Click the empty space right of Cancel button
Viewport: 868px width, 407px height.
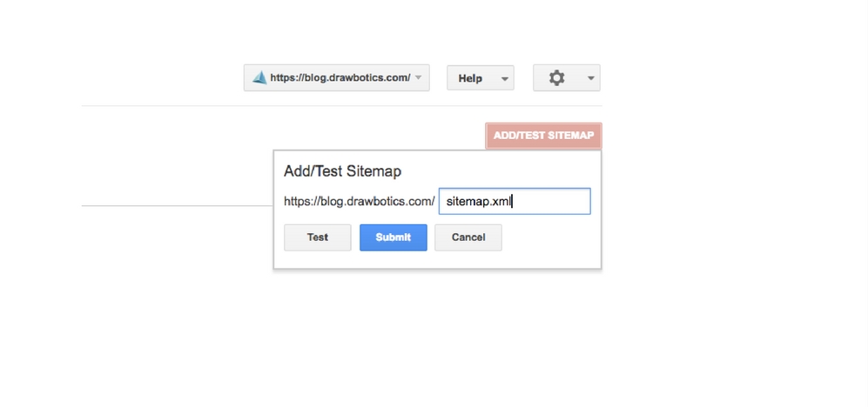548,237
